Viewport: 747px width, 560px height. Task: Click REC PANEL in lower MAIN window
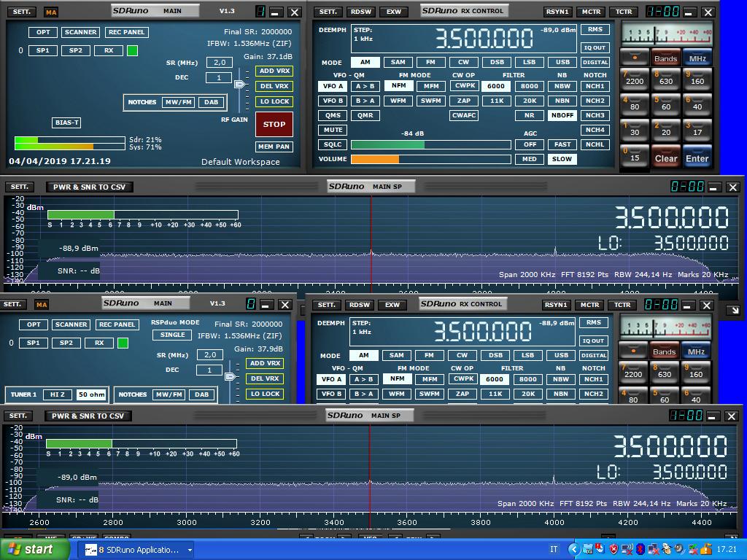(117, 324)
